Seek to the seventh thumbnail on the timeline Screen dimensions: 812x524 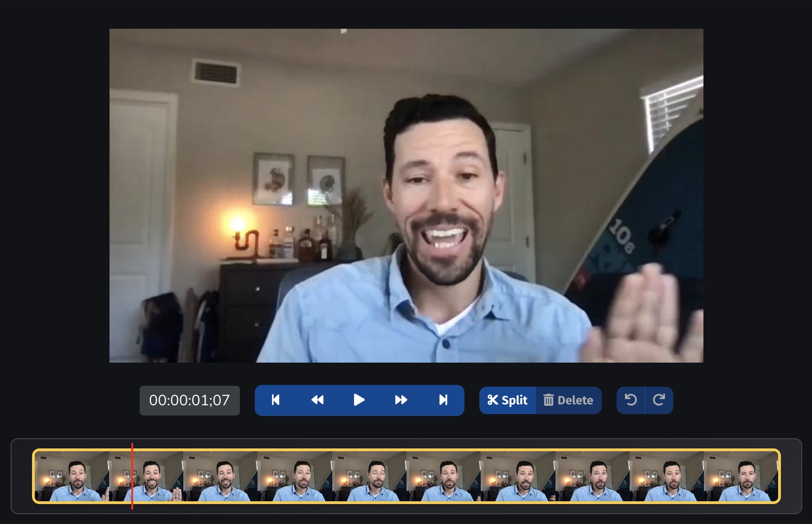(x=518, y=476)
